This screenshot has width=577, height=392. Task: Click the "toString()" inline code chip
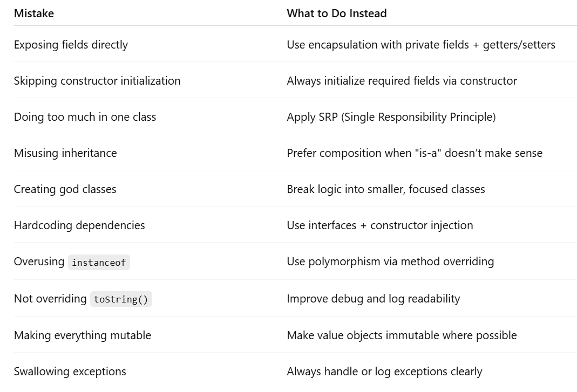point(121,299)
